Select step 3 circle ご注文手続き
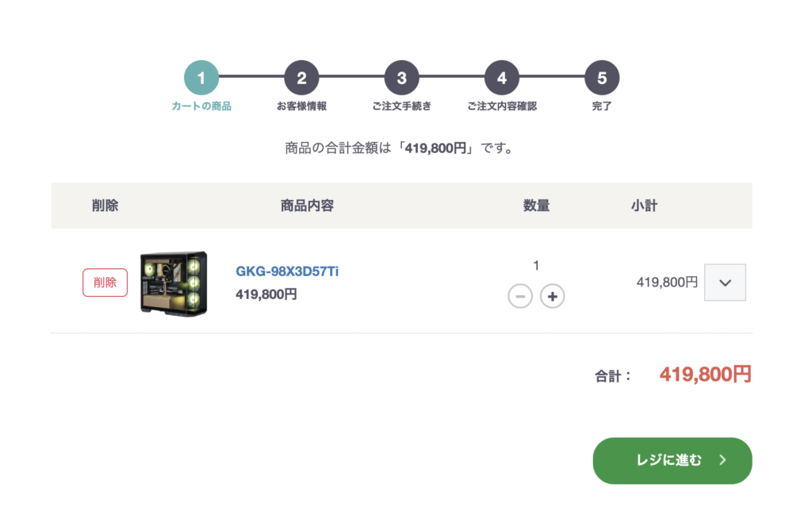 (402, 78)
